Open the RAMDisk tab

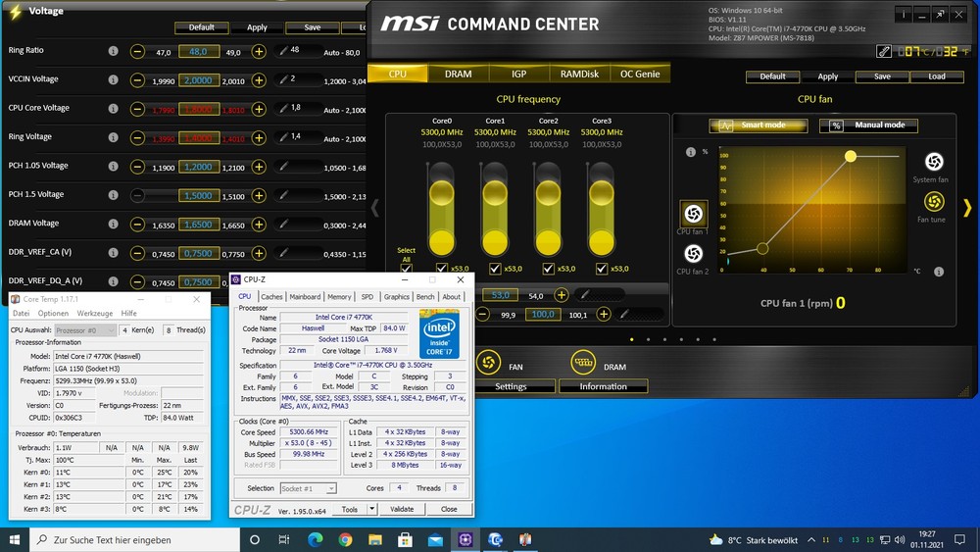pyautogui.click(x=579, y=74)
